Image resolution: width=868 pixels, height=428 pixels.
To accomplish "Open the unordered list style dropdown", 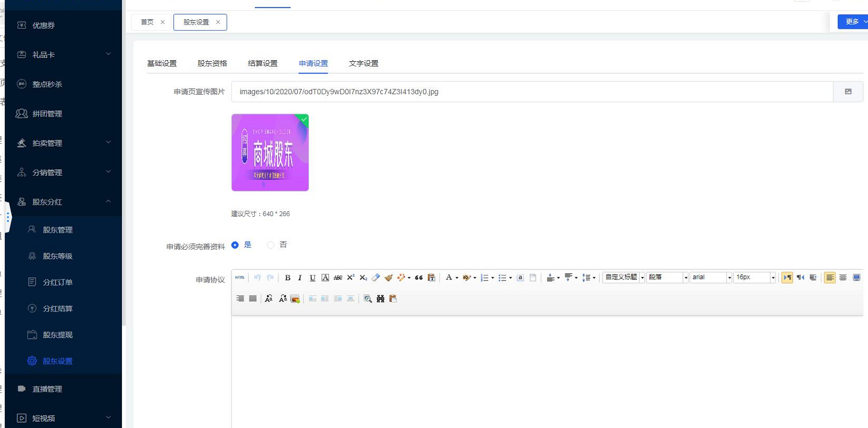I will pos(510,278).
